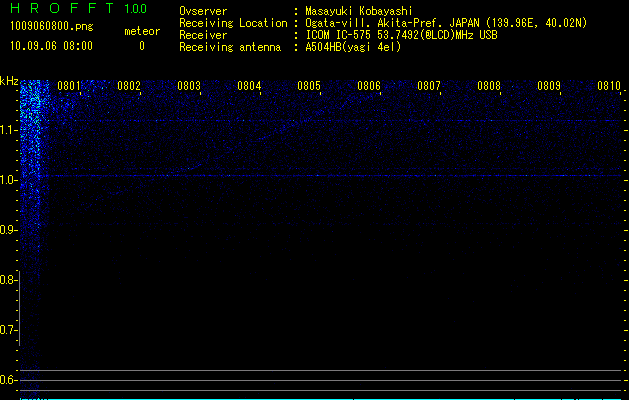Click the 0805 time marker
This screenshot has width=629, height=400.
tap(309, 86)
